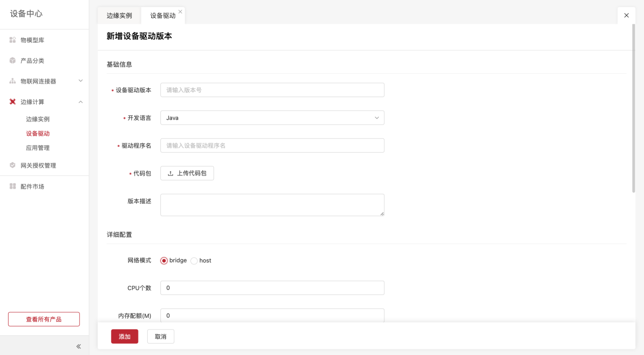Expand the 物联网连接器 menu chevron
This screenshot has height=355, width=644.
point(80,81)
